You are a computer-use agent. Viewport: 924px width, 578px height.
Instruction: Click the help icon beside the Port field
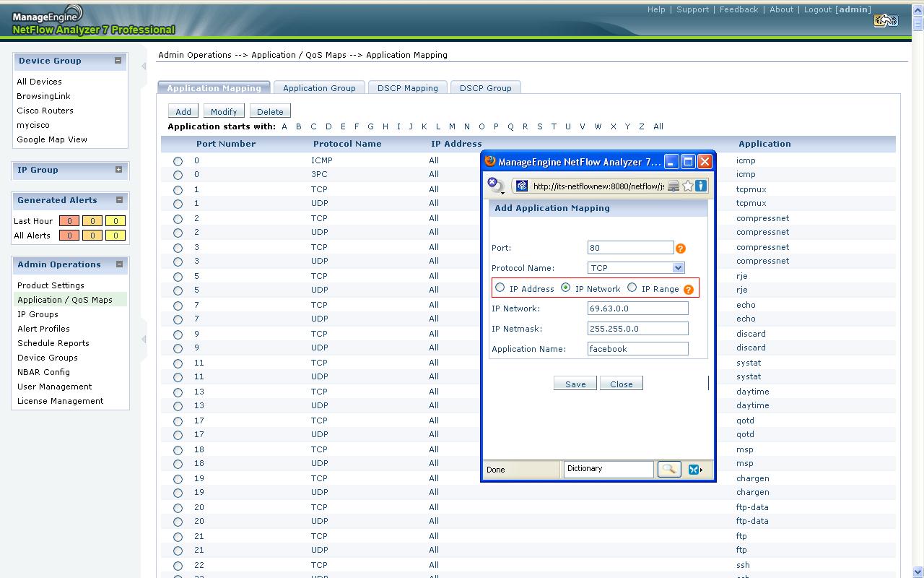(680, 249)
